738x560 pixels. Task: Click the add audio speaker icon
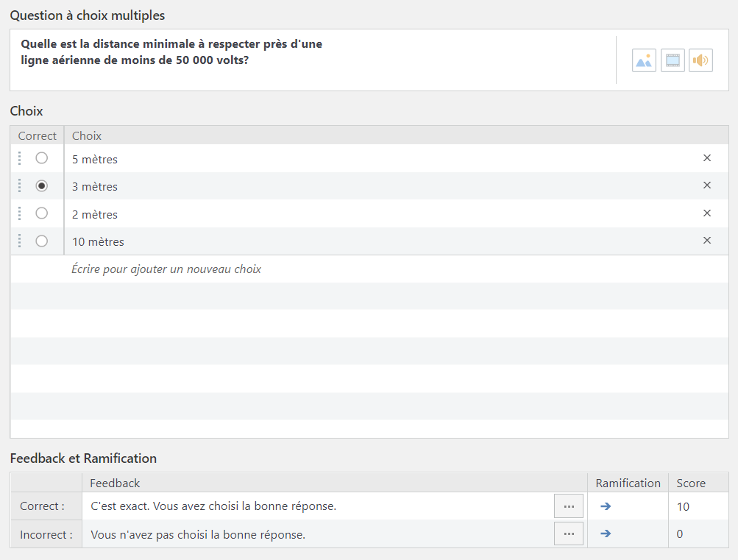(700, 60)
